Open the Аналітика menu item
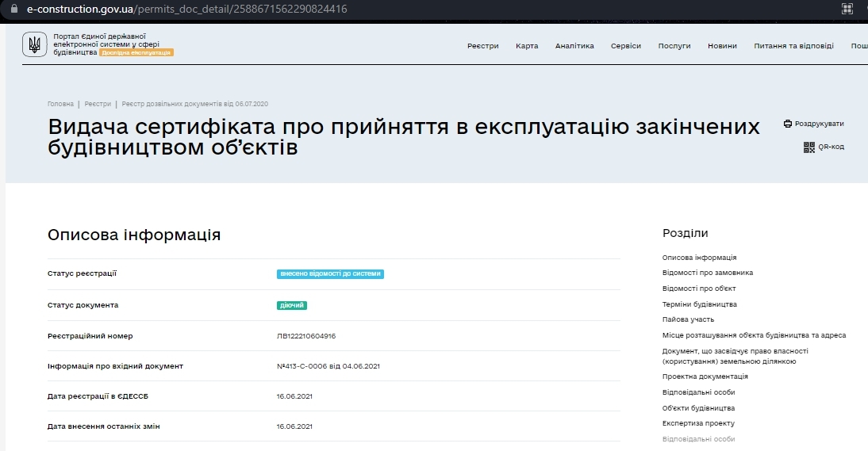The height and width of the screenshot is (451, 868). (574, 46)
